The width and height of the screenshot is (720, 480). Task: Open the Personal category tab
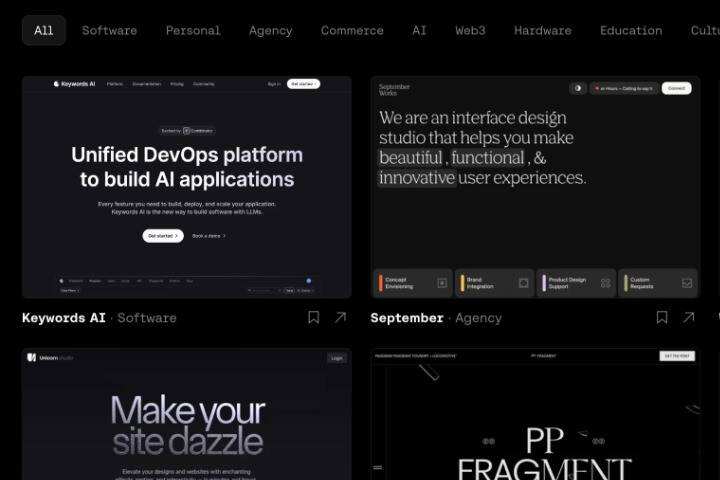(193, 30)
